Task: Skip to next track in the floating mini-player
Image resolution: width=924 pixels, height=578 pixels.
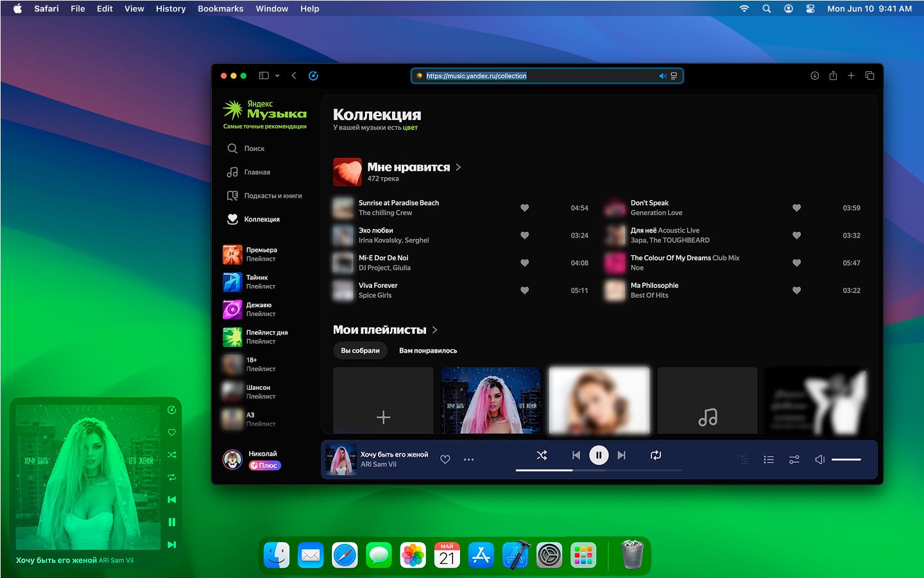Action: pos(172,545)
